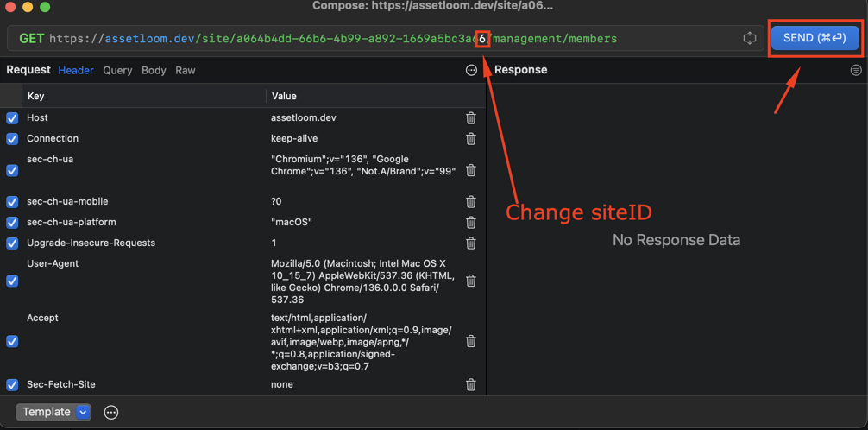Click the keep-alive value
868x430 pixels.
click(294, 138)
